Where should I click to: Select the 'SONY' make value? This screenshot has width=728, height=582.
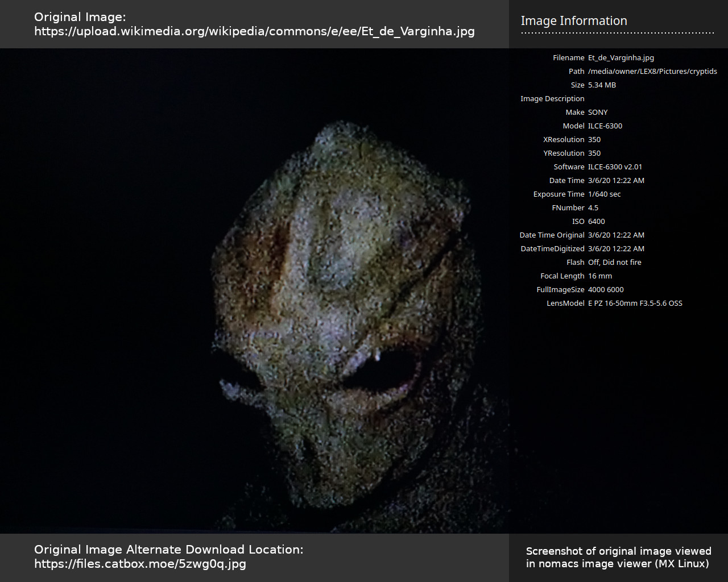pyautogui.click(x=598, y=113)
